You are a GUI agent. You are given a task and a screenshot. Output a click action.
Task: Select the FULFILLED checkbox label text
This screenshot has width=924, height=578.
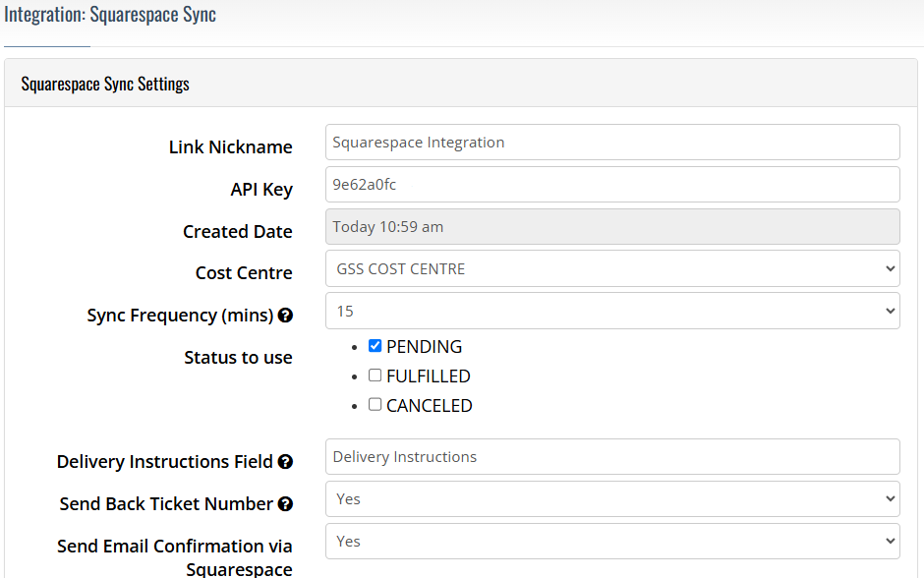[429, 376]
